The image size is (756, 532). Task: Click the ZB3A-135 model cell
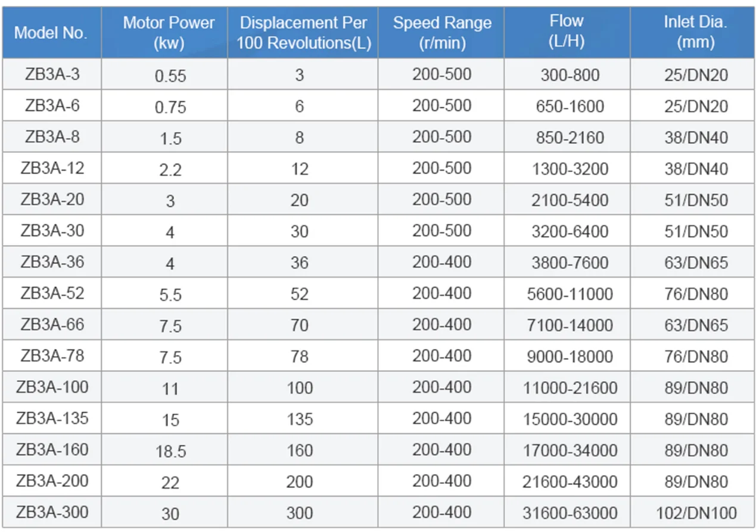[52, 418]
